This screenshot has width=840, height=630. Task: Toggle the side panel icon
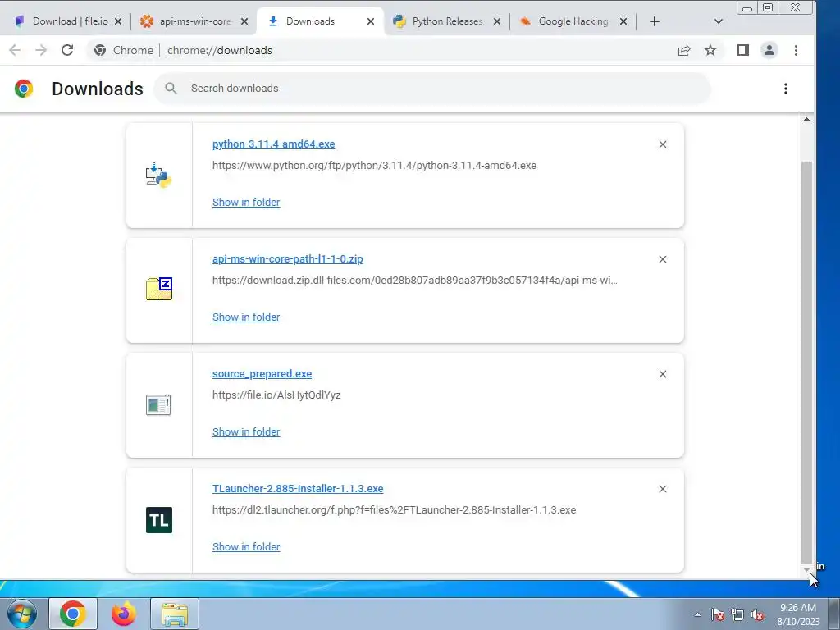[742, 50]
